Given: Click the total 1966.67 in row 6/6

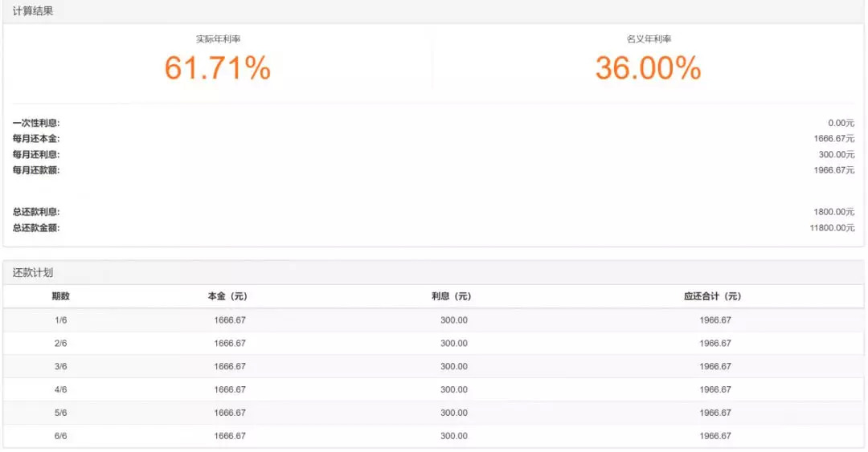Looking at the screenshot, I should (715, 436).
